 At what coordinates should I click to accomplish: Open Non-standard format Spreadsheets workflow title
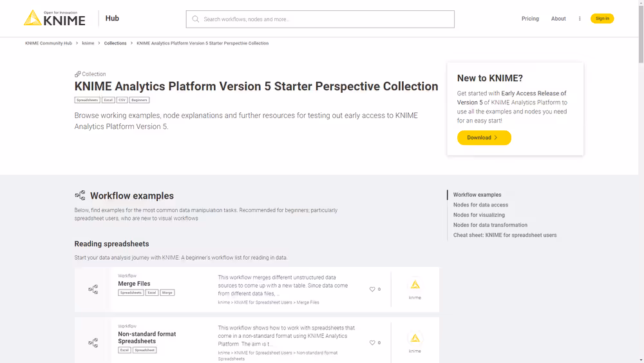(147, 337)
